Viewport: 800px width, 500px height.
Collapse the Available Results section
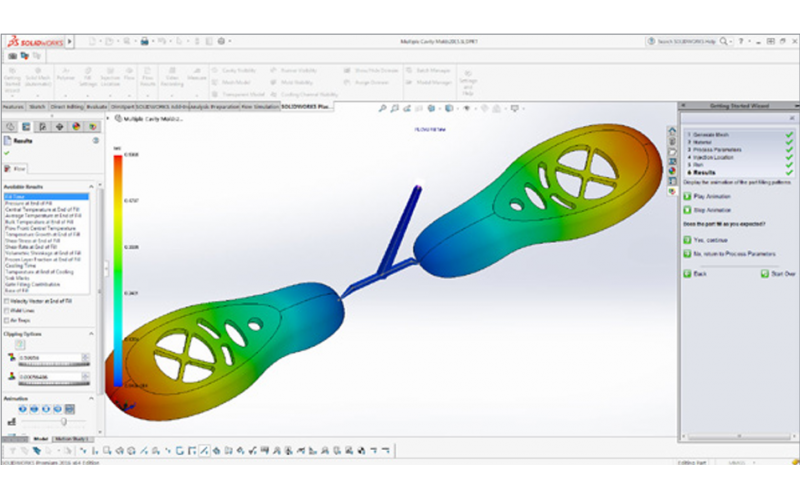(91, 187)
